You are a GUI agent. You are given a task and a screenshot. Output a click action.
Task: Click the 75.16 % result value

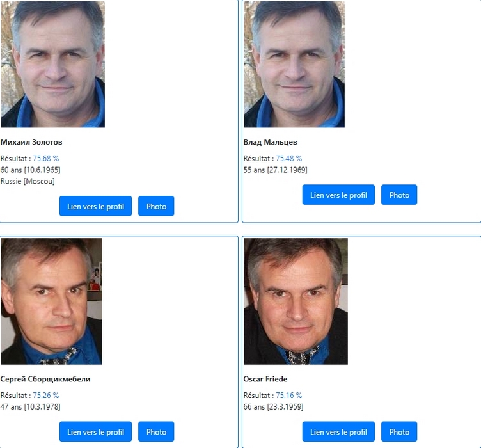click(288, 396)
